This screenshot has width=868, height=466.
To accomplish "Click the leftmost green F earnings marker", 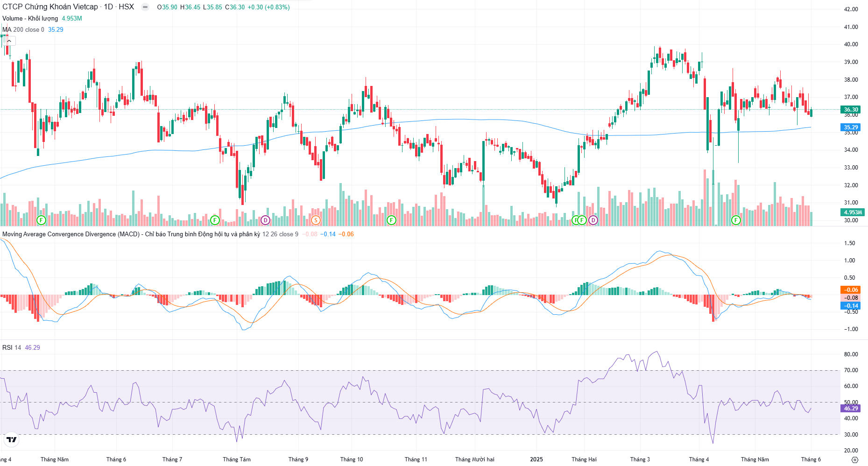I will tap(41, 220).
